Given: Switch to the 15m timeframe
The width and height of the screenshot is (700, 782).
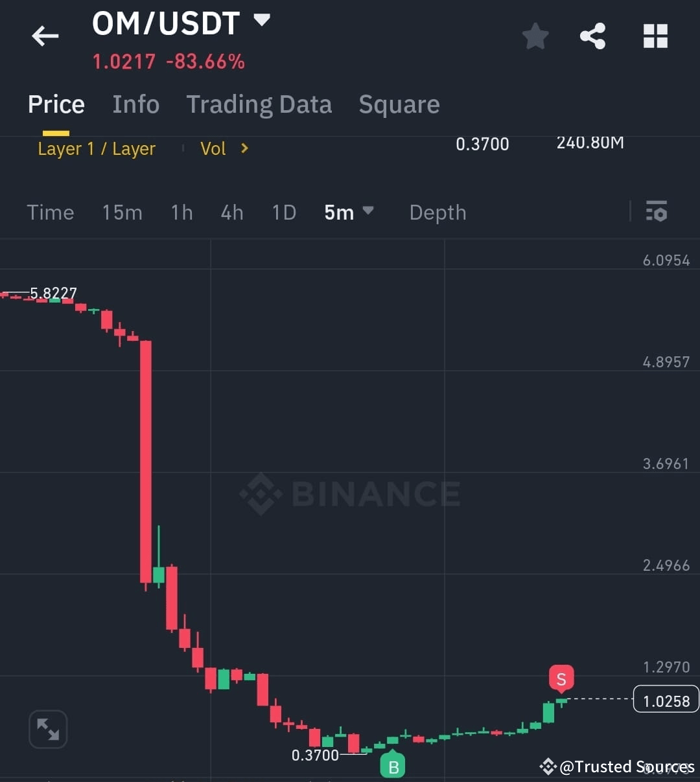Looking at the screenshot, I should 122,212.
